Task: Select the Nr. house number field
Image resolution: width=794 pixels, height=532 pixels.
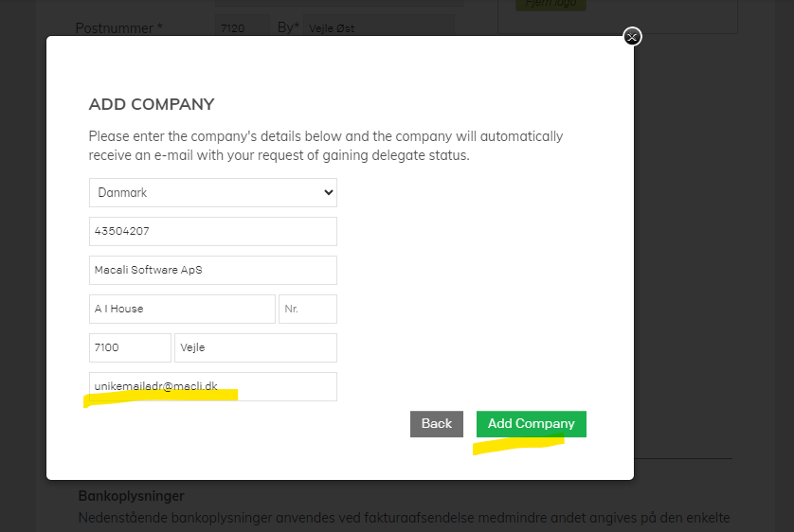Action: coord(308,309)
